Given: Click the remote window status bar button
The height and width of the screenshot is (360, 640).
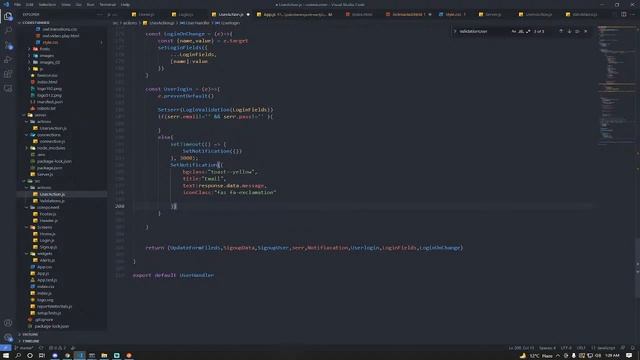Looking at the screenshot, I should [x=5, y=348].
